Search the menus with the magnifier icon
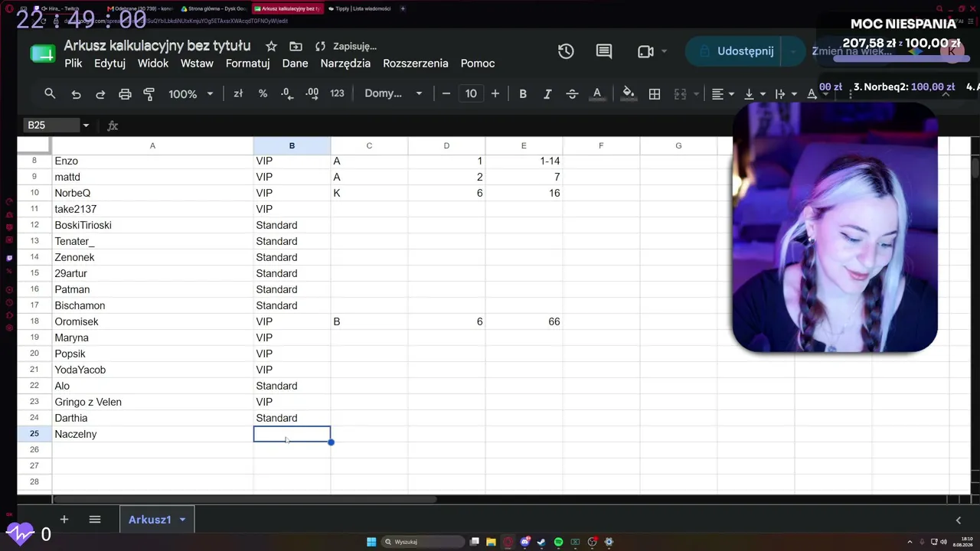 pos(50,93)
